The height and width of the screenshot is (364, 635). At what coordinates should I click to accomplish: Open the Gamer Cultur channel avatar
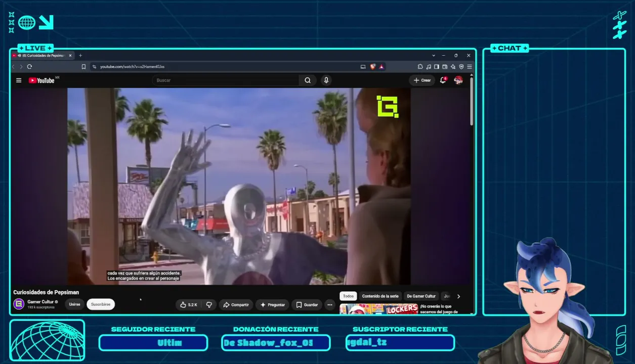click(x=19, y=304)
